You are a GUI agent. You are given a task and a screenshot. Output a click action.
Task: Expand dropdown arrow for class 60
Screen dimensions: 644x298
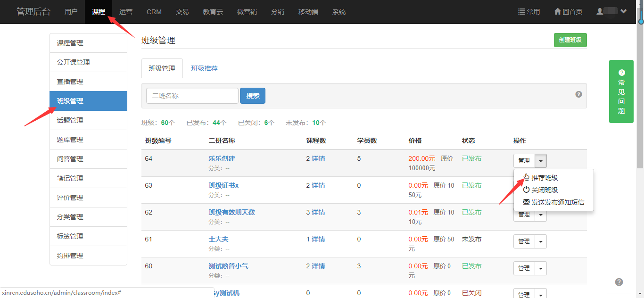[541, 268]
